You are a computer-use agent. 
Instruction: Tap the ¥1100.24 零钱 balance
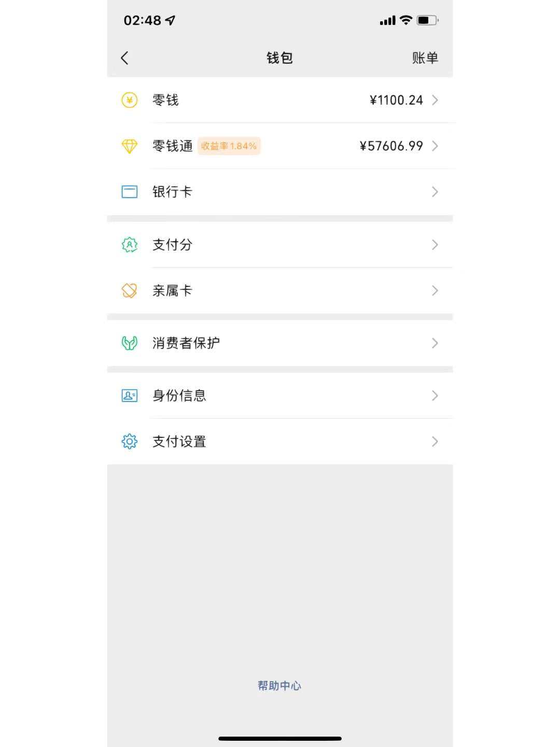(396, 100)
